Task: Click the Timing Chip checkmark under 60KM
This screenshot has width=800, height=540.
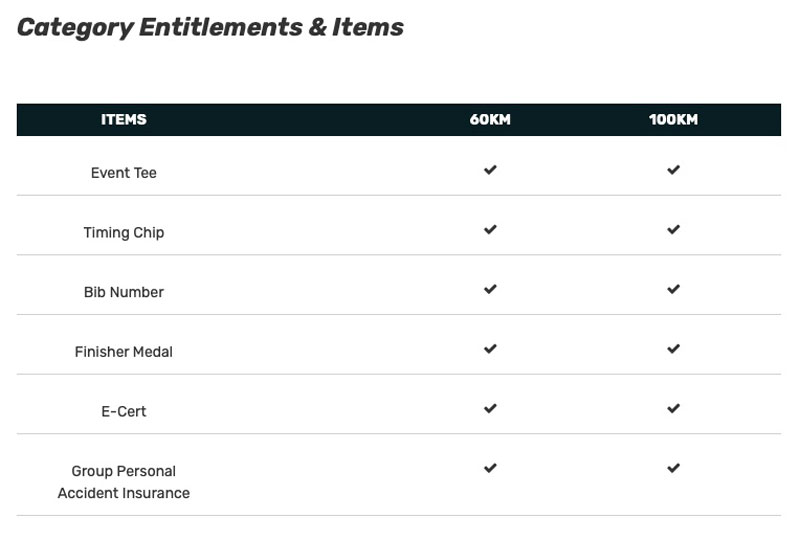Action: 490,230
